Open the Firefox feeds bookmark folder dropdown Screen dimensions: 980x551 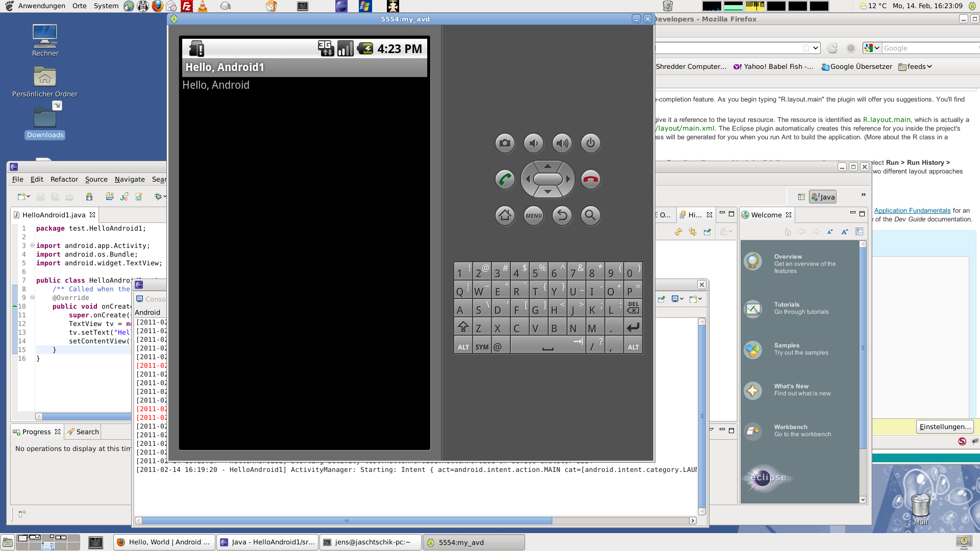916,67
